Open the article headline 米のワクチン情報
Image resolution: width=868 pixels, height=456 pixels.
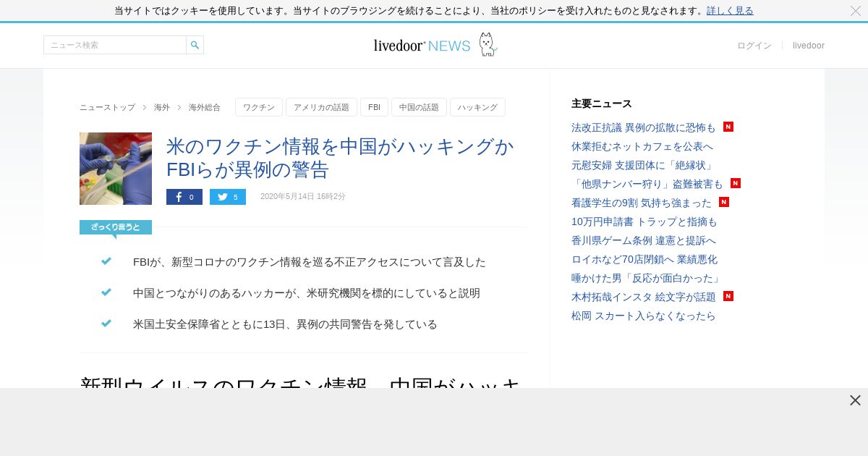point(340,158)
